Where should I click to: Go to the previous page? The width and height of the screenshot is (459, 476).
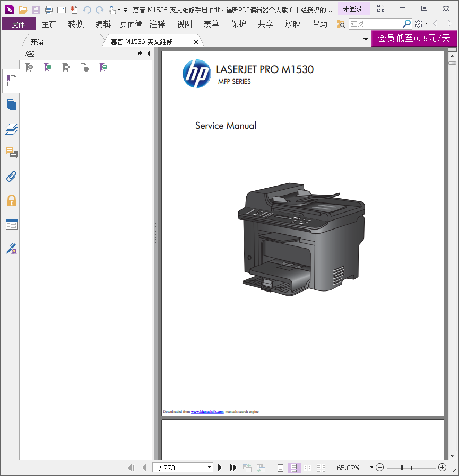pyautogui.click(x=144, y=468)
